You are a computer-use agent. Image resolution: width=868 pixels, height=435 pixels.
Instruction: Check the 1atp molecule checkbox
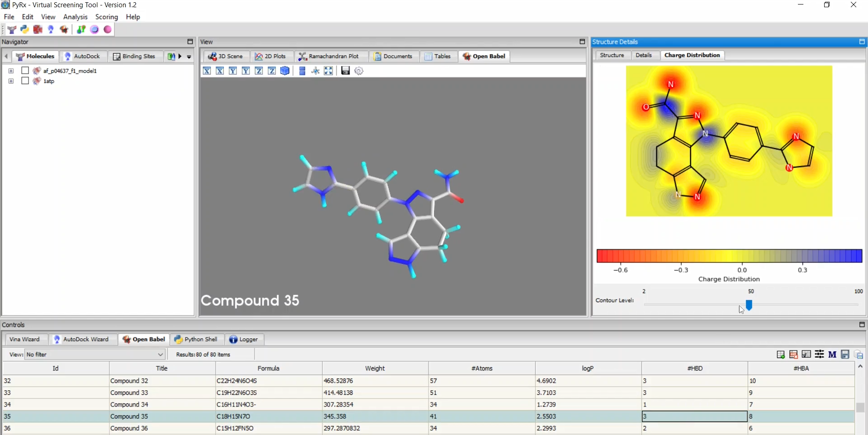[25, 81]
